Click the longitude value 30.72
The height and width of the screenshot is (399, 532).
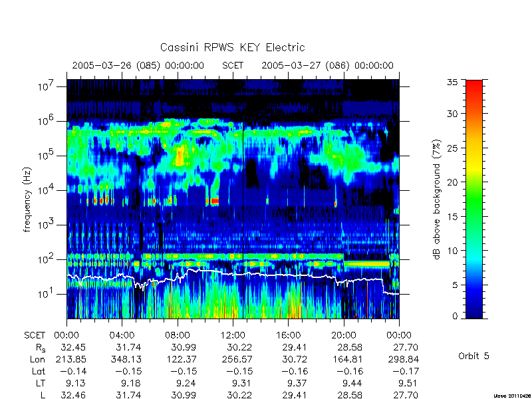(x=295, y=359)
